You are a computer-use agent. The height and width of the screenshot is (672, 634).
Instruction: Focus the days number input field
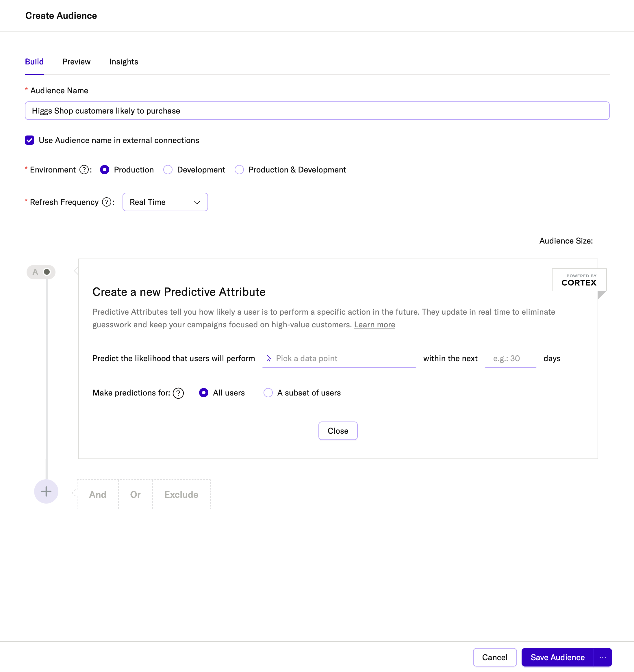[x=510, y=358]
